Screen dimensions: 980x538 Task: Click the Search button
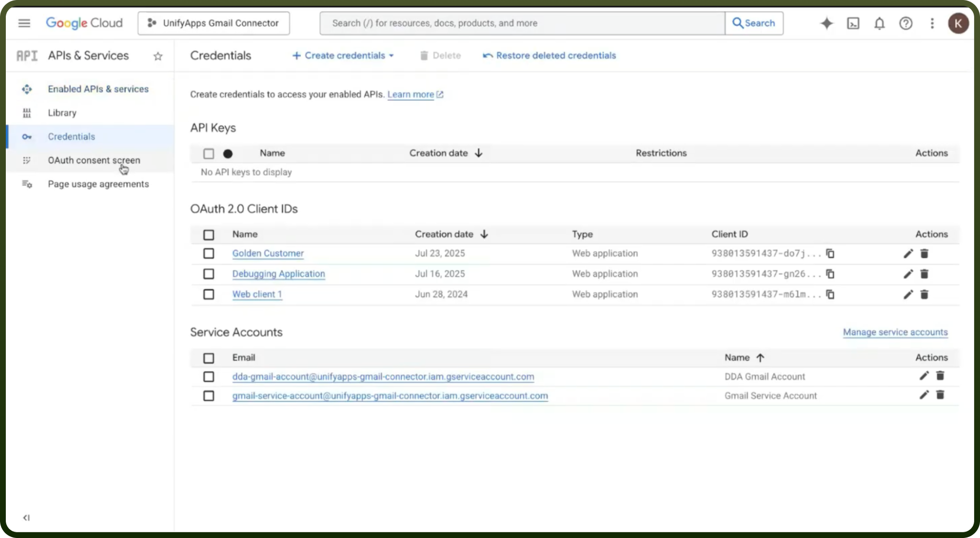[x=754, y=23]
